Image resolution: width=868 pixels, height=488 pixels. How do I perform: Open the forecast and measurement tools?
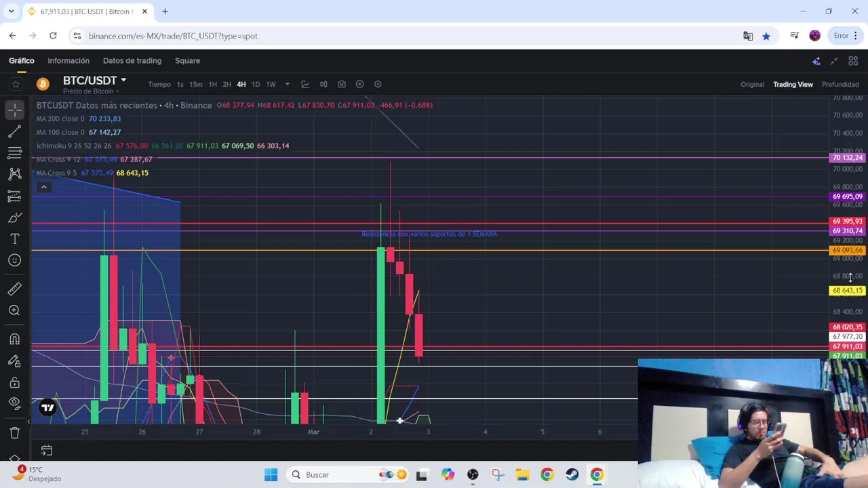[x=14, y=196]
